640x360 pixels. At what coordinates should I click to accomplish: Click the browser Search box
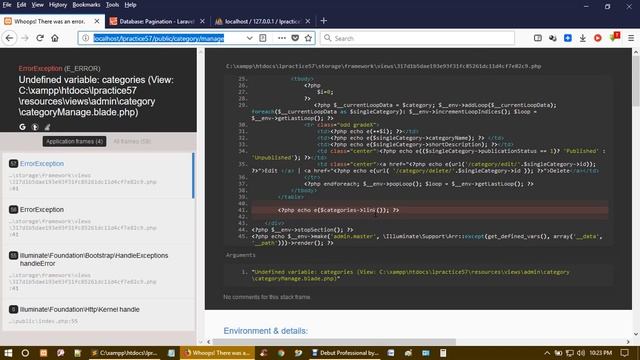pyautogui.click(x=417, y=38)
